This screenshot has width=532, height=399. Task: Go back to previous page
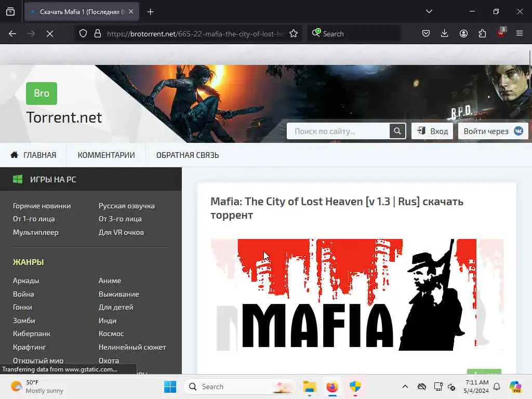pyautogui.click(x=12, y=34)
